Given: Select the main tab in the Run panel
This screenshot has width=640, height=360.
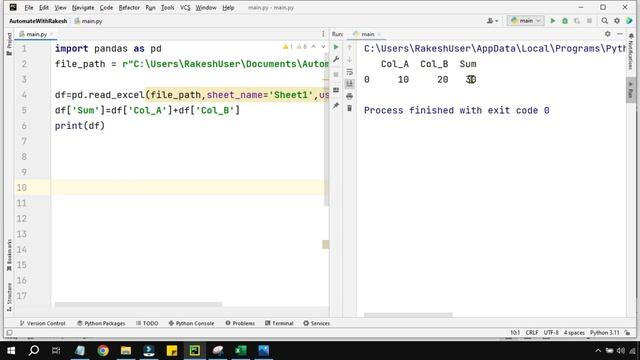Looking at the screenshot, I should click(367, 34).
